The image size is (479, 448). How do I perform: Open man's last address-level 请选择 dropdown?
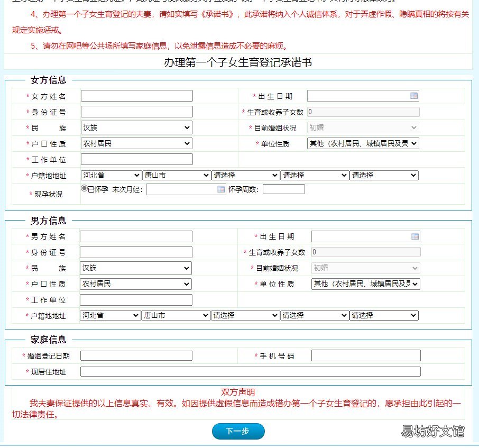[384, 315]
